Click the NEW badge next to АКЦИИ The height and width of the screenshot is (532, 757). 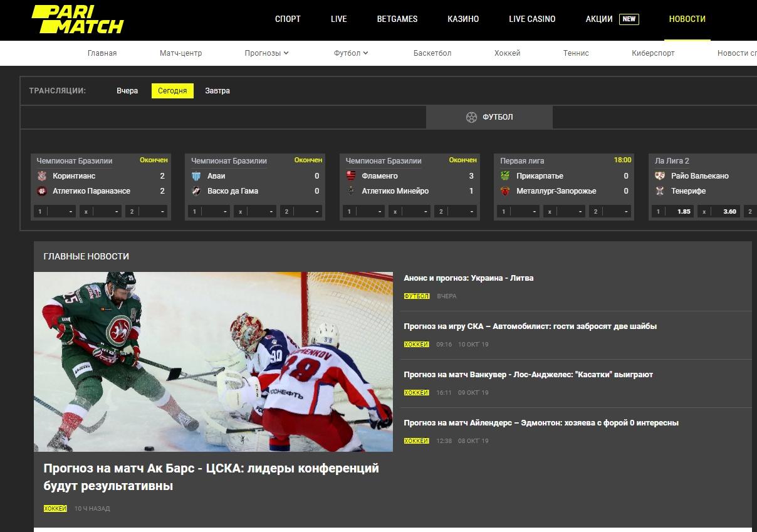[x=629, y=19]
